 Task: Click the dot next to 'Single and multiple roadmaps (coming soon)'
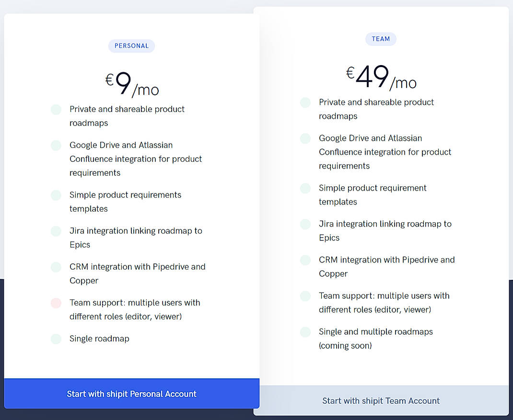pos(305,332)
